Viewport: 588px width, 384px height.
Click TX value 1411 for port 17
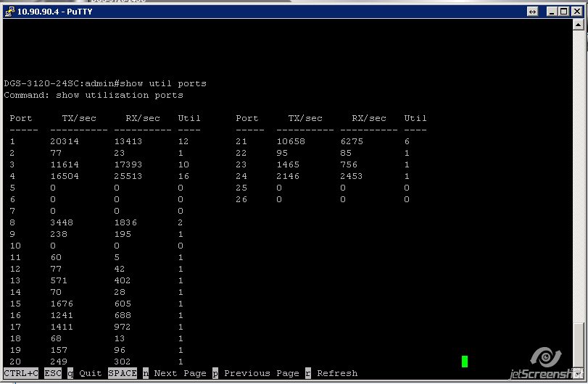click(x=62, y=327)
